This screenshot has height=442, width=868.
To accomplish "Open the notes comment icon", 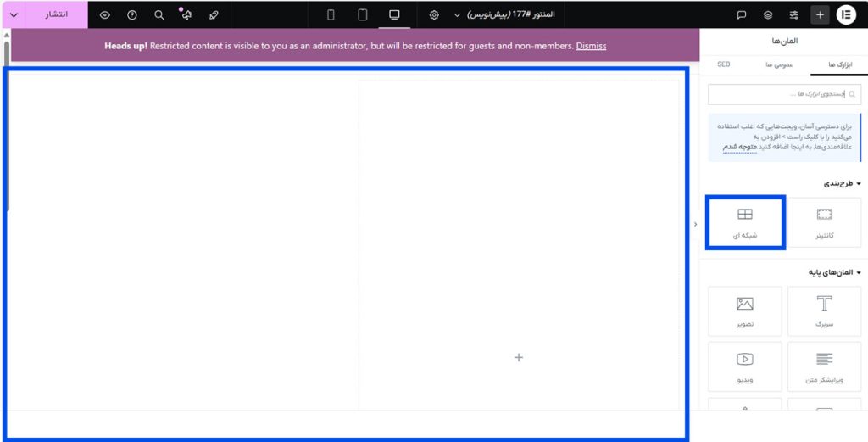I will (741, 14).
